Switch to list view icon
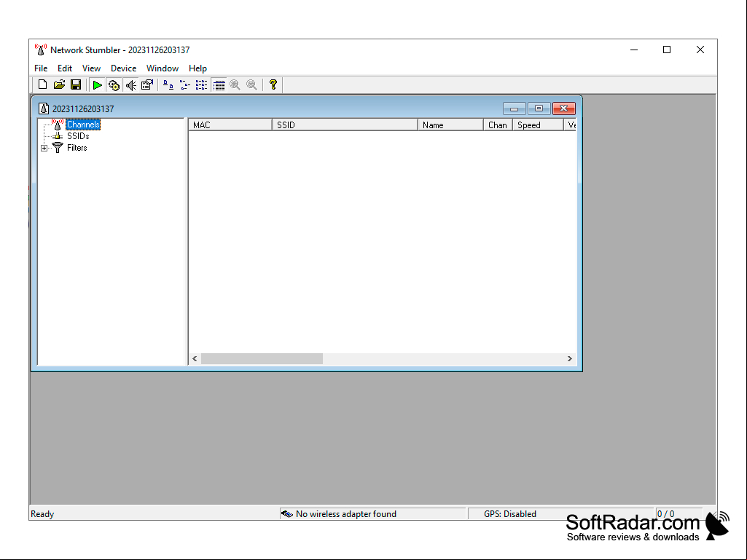Screen dimensions: 747x560 click(x=202, y=85)
